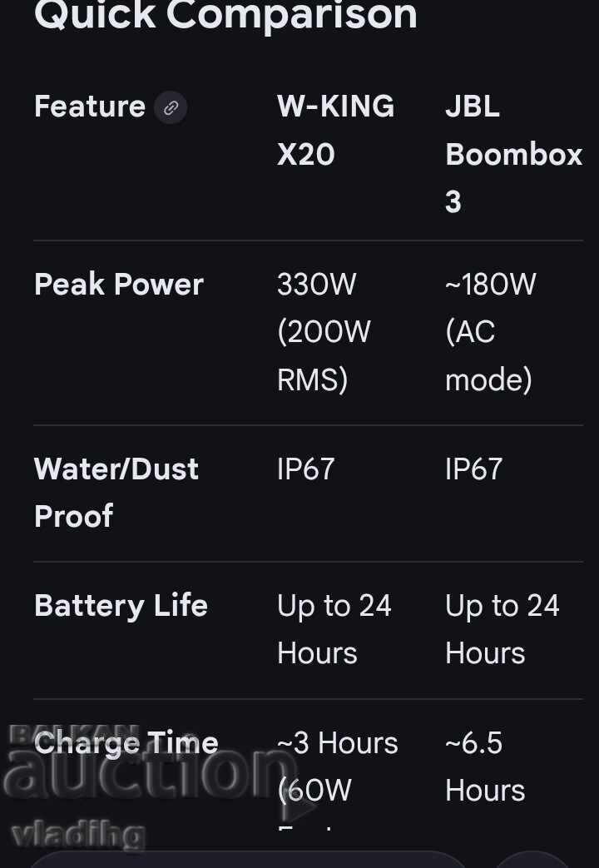Click the Peak Power row label
The image size is (599, 868).
(119, 285)
